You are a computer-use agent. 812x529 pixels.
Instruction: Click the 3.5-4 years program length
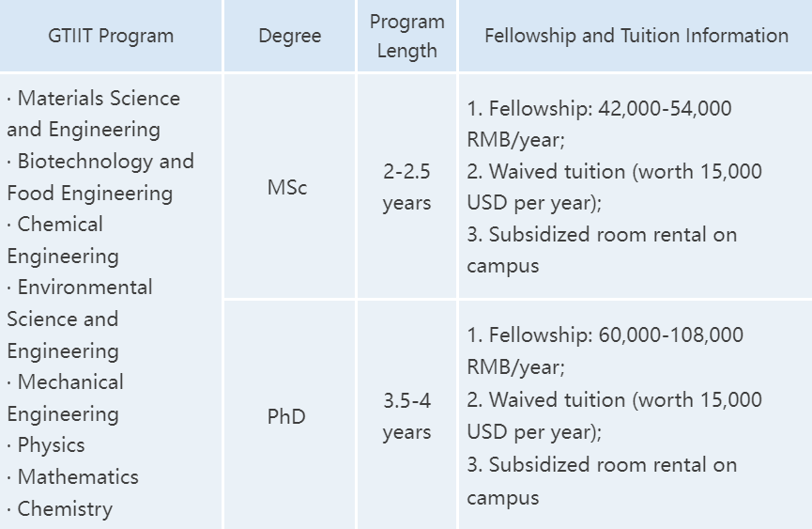click(x=406, y=416)
